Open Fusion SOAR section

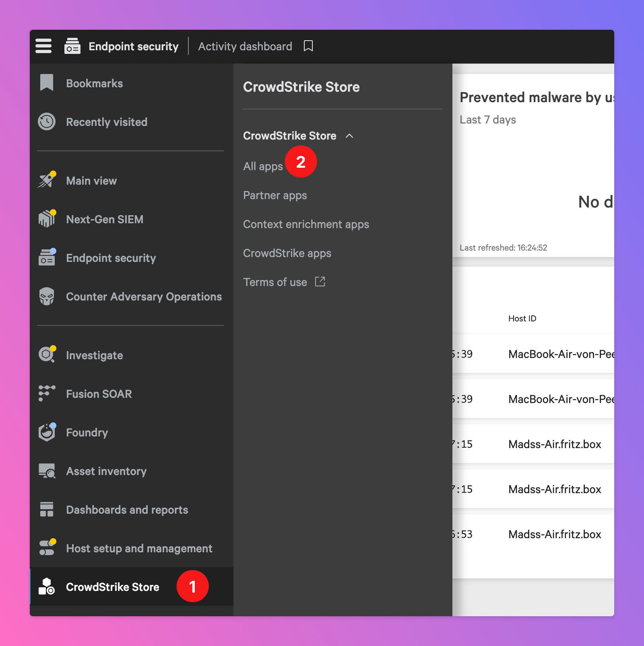(x=99, y=394)
